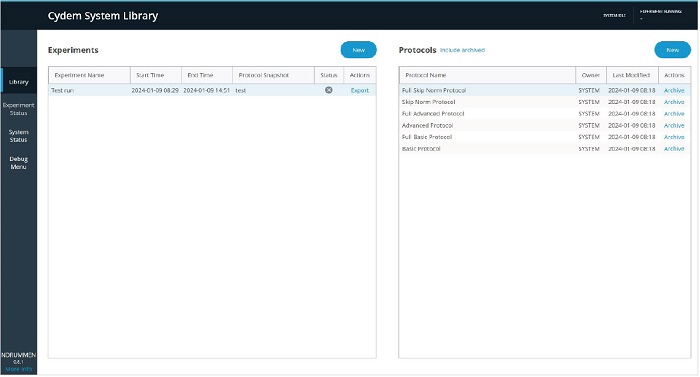Archive the Skip Norm Protocol

point(674,102)
